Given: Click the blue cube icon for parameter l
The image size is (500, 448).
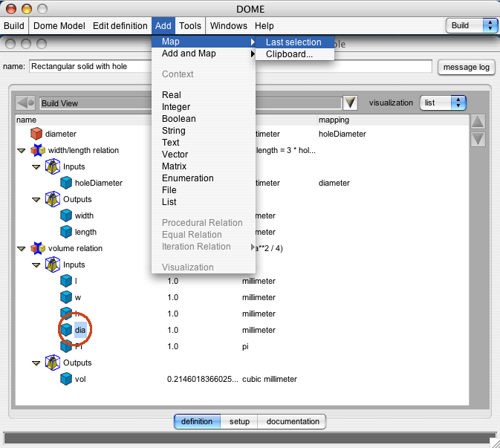Looking at the screenshot, I should pyautogui.click(x=66, y=281).
